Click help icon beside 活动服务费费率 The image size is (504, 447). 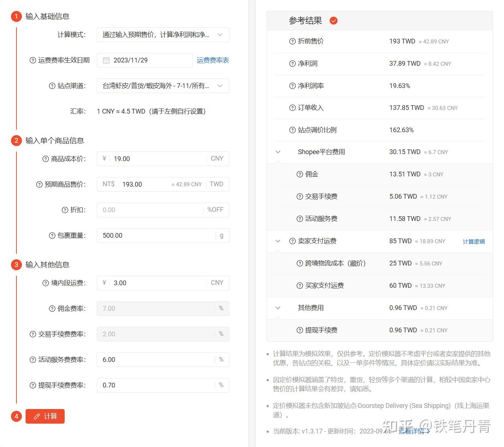tap(33, 360)
